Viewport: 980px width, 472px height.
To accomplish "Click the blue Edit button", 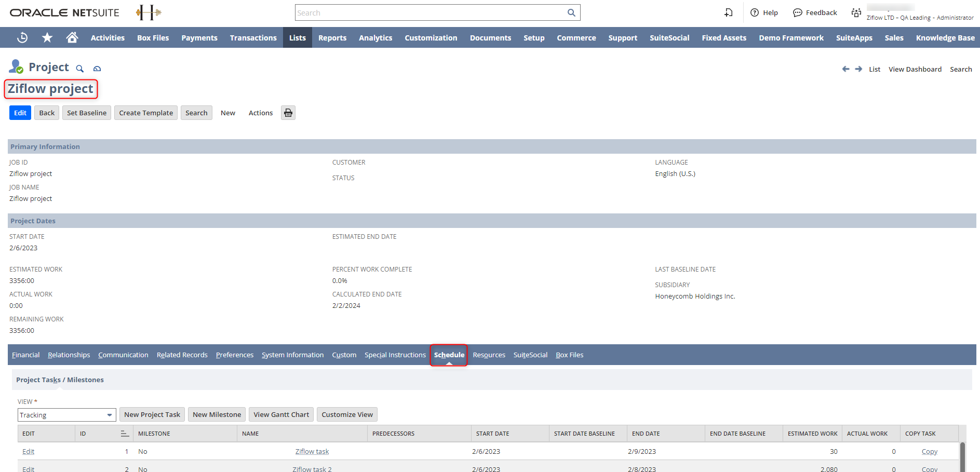I will click(20, 113).
